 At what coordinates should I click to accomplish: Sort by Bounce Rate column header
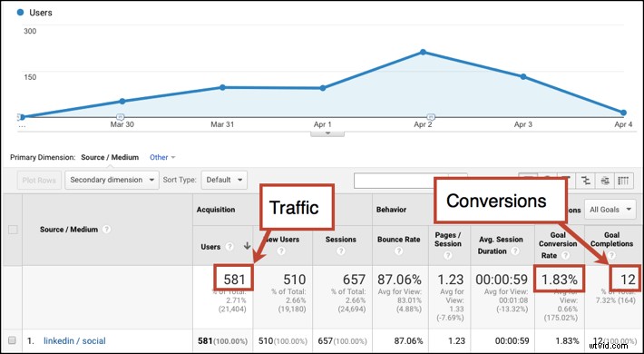pyautogui.click(x=399, y=240)
